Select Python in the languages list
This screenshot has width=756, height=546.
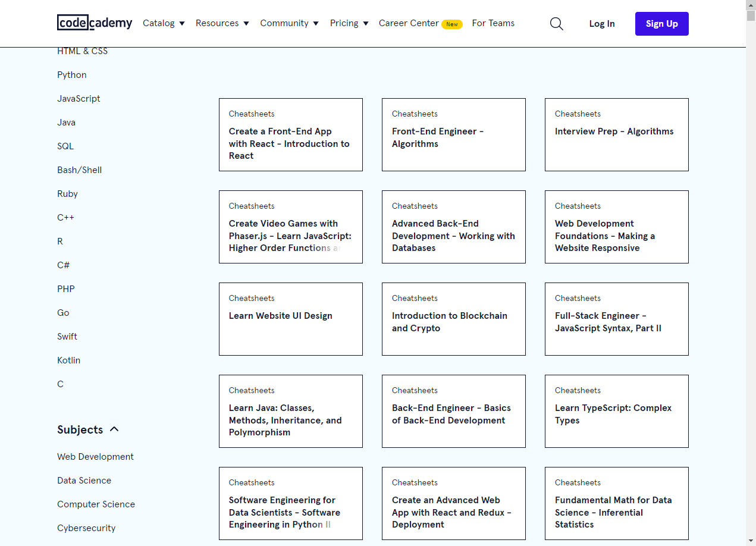click(x=72, y=75)
